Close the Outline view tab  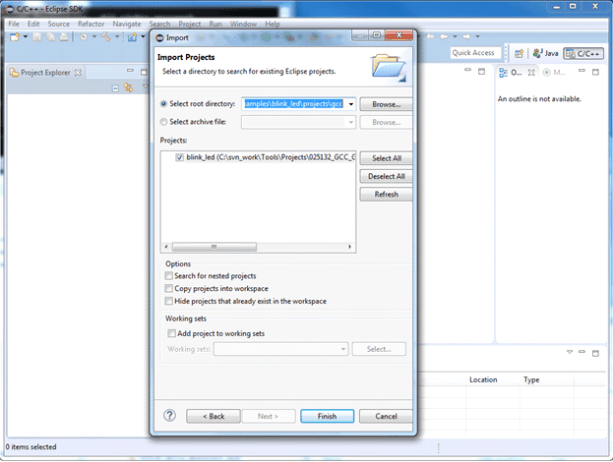pos(531,72)
